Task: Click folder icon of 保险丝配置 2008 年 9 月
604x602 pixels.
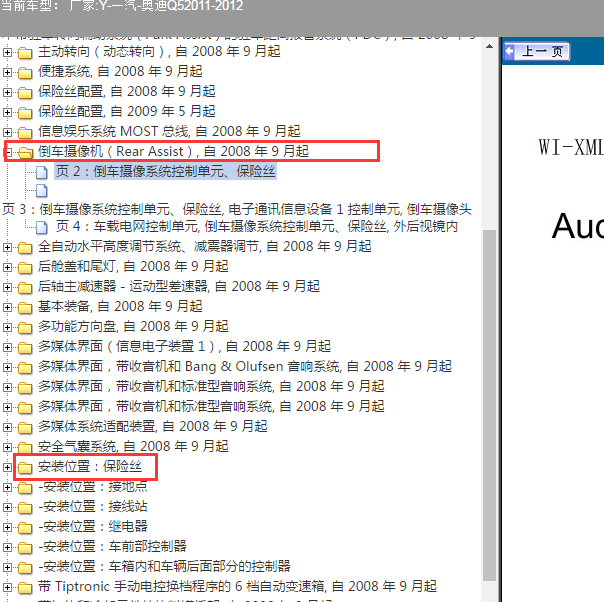Action: 25,92
